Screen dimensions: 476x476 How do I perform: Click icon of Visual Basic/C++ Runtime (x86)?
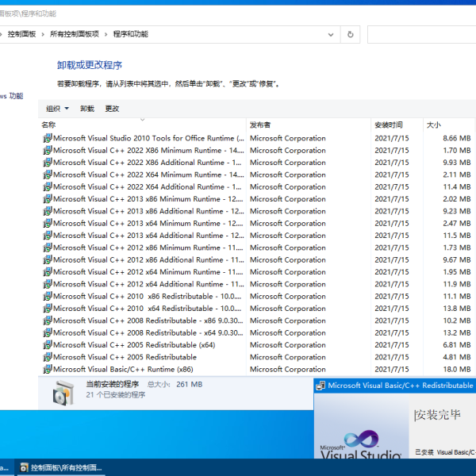tap(48, 369)
